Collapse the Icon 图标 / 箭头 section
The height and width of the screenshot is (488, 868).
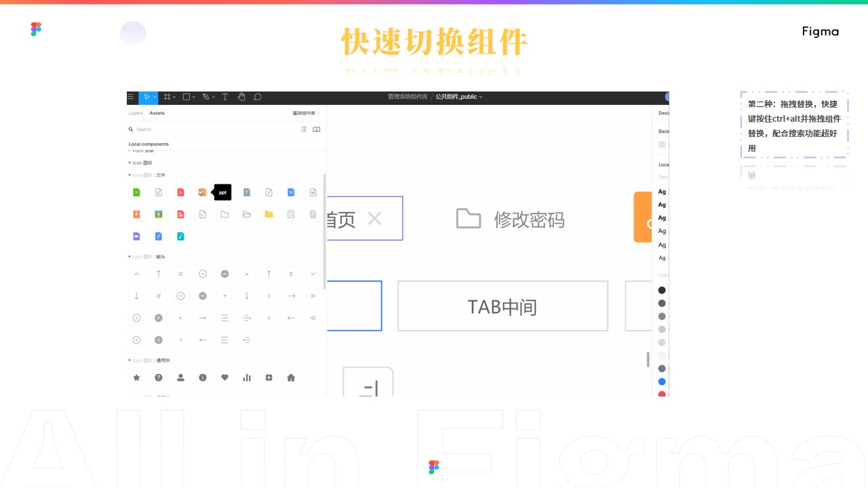coord(130,257)
